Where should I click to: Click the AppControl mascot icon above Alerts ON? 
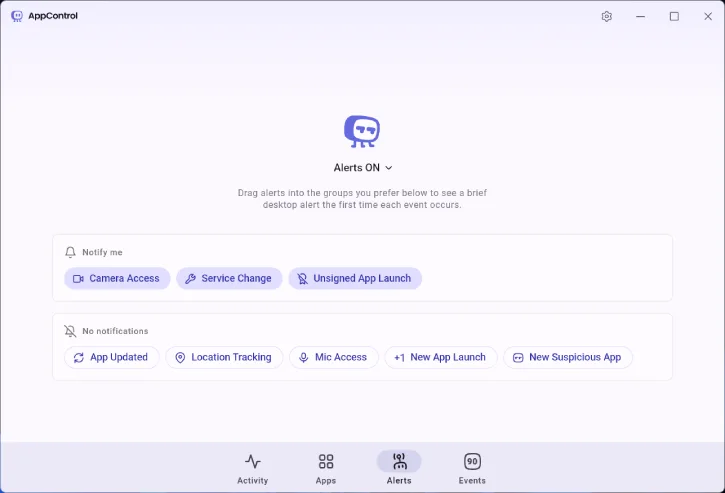pyautogui.click(x=362, y=131)
